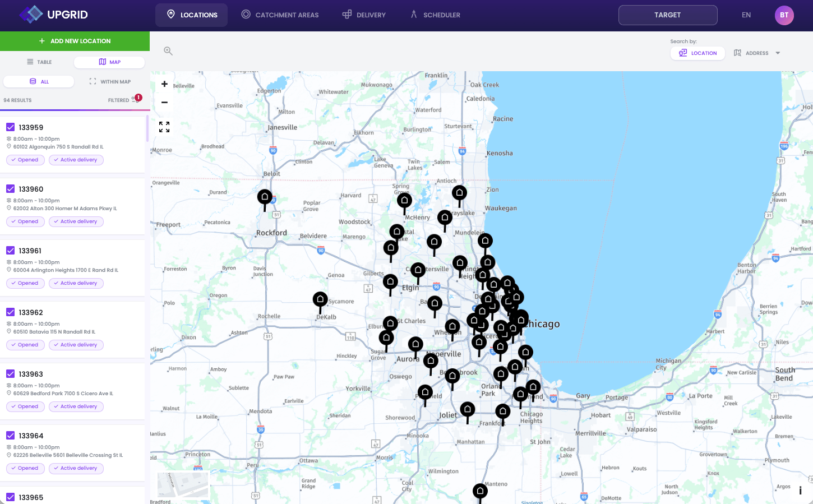Click the UPGRID logo
The image size is (813, 504).
[54, 15]
